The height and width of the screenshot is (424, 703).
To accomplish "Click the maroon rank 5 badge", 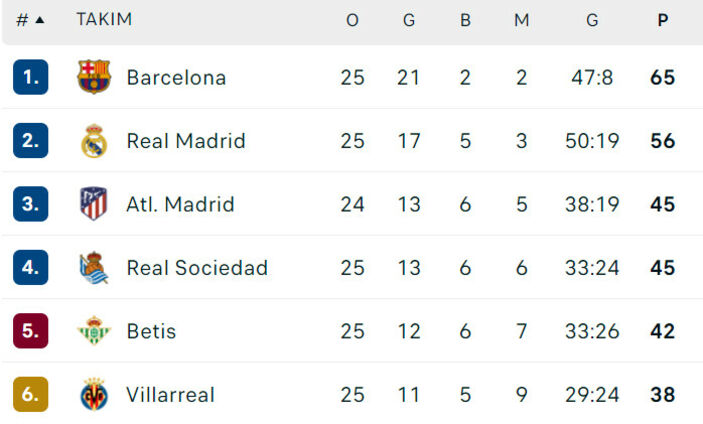I will click(x=30, y=331).
